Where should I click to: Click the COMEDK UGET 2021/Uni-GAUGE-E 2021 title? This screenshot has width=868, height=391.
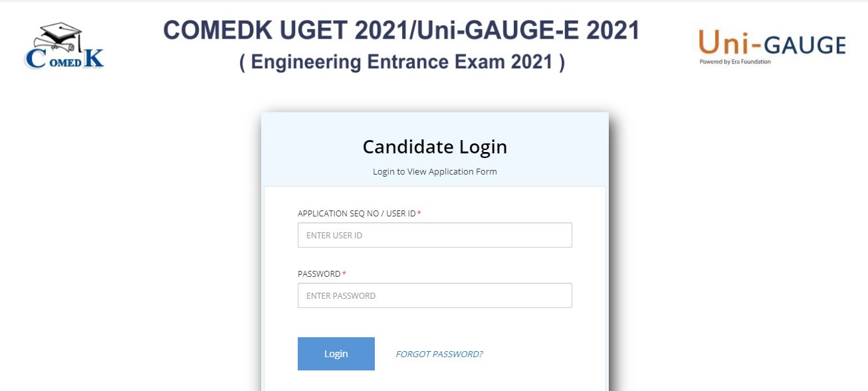tap(401, 31)
